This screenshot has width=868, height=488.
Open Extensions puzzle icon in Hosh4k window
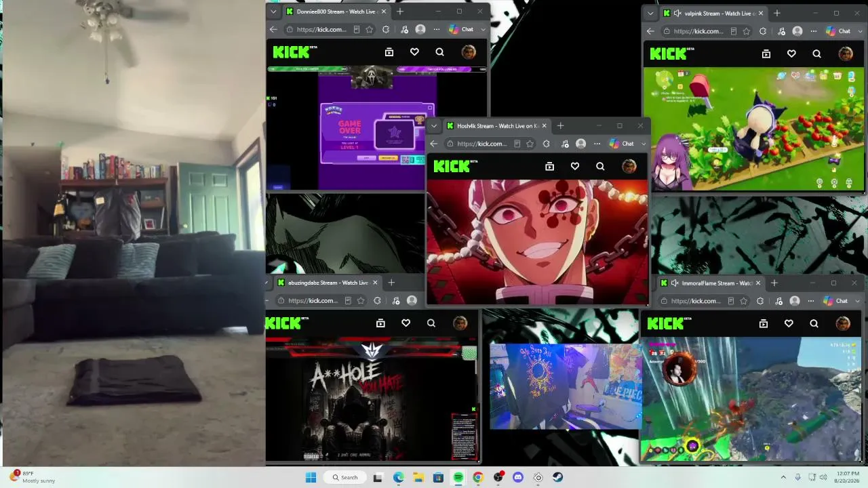547,144
